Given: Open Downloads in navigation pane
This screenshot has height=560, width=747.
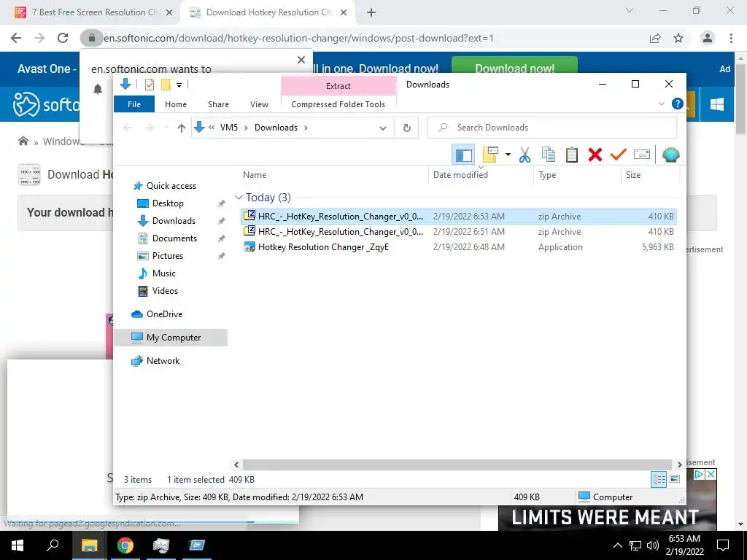Looking at the screenshot, I should 174,221.
